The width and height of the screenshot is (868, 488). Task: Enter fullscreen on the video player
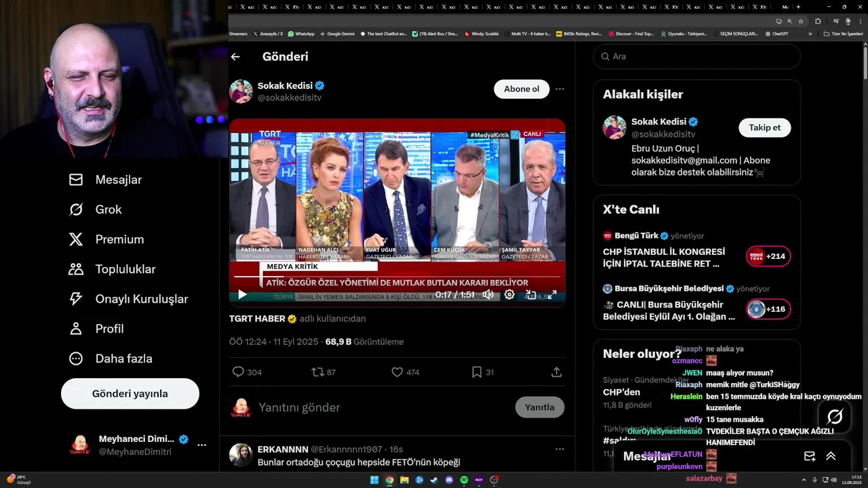(552, 295)
